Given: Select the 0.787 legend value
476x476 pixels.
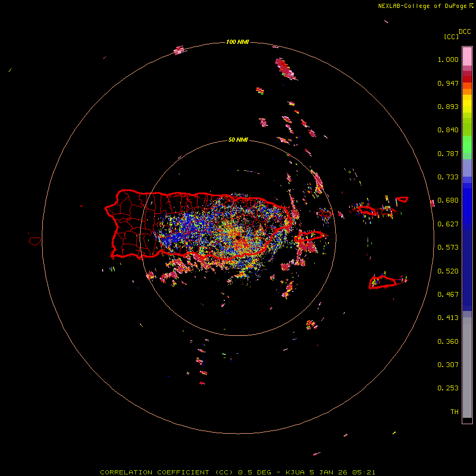Looking at the screenshot, I should pyautogui.click(x=448, y=153).
